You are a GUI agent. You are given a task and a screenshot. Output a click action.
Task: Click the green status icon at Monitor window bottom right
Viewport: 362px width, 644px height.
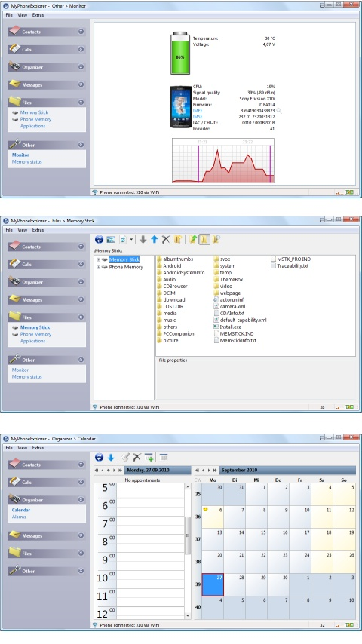[349, 192]
